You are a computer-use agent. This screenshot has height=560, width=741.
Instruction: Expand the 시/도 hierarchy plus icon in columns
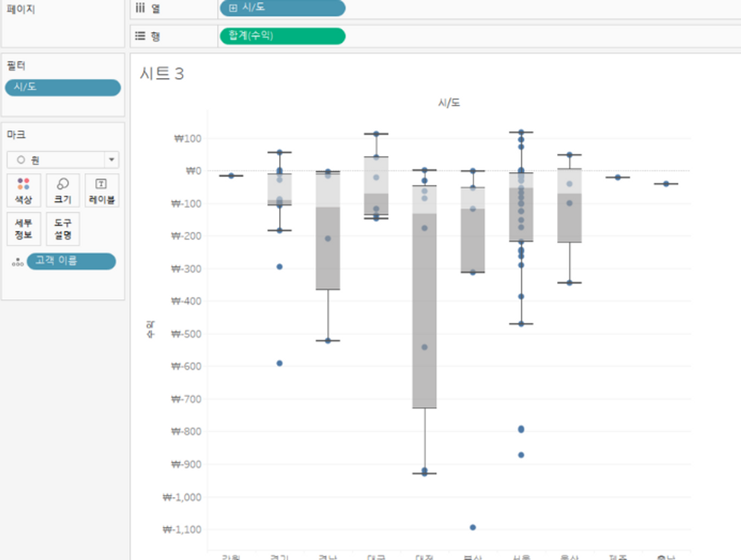pos(233,8)
